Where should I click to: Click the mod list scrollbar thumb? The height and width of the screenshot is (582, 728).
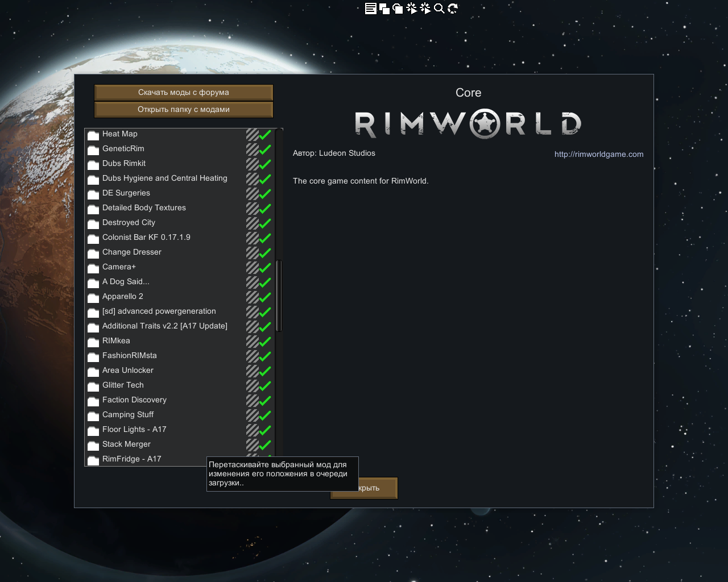point(279,296)
